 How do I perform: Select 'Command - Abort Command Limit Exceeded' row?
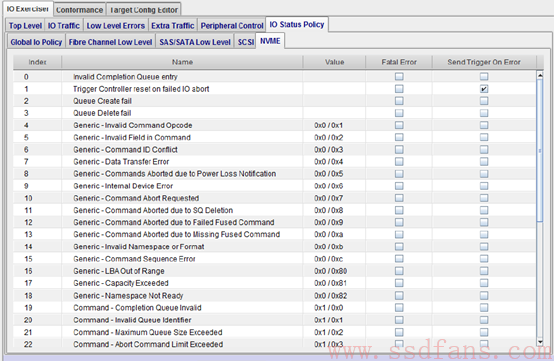click(x=275, y=344)
